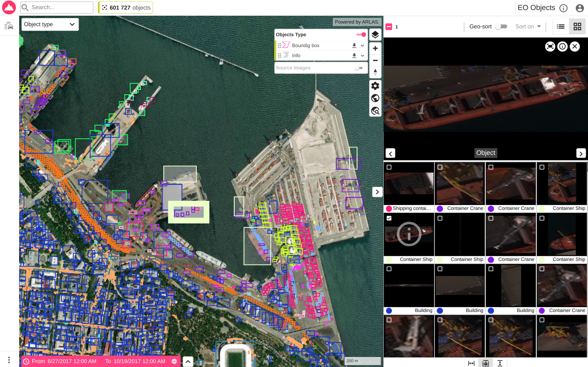Open the Sort on dropdown

528,27
